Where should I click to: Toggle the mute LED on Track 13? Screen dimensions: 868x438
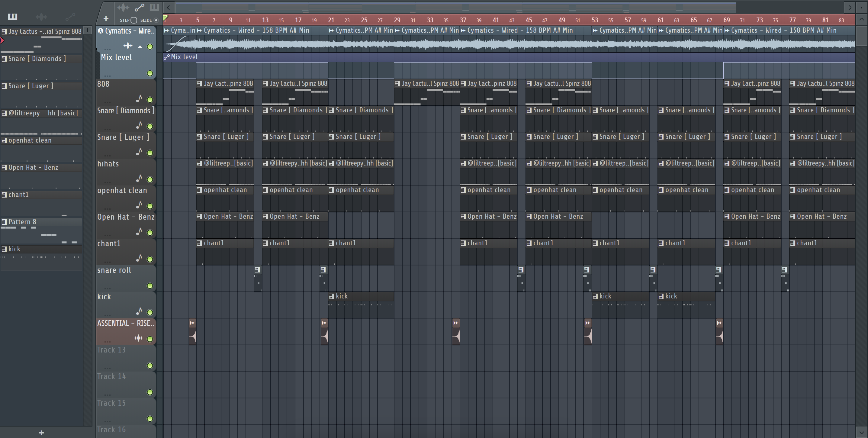coord(150,366)
